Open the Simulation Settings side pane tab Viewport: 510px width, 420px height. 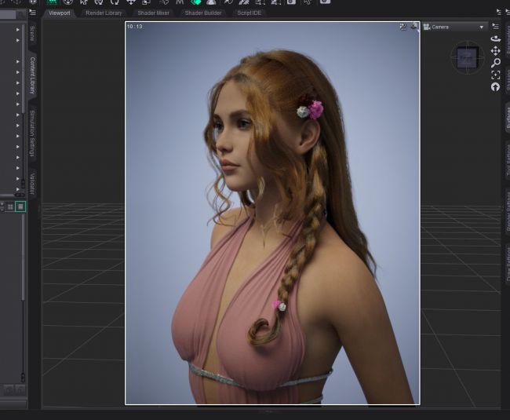coord(32,133)
